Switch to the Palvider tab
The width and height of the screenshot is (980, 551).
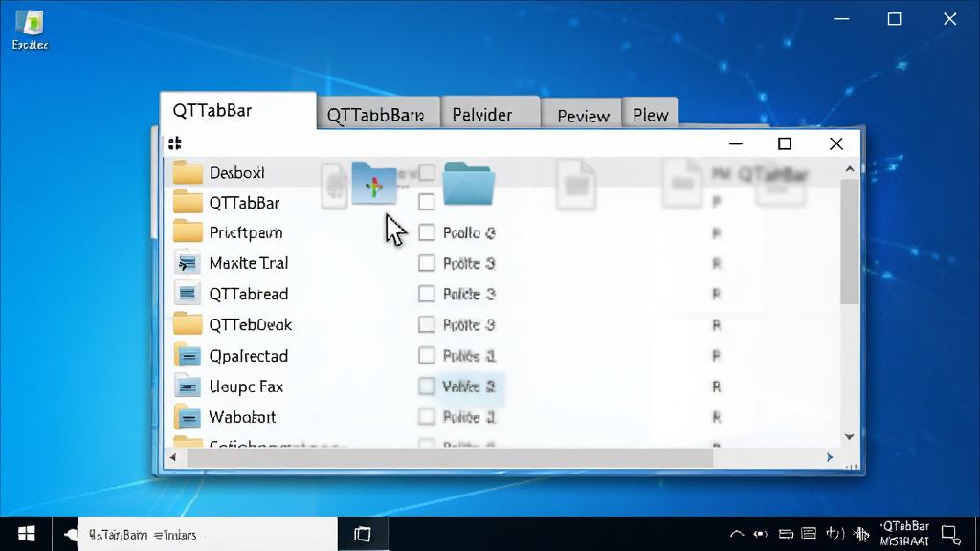pos(490,115)
